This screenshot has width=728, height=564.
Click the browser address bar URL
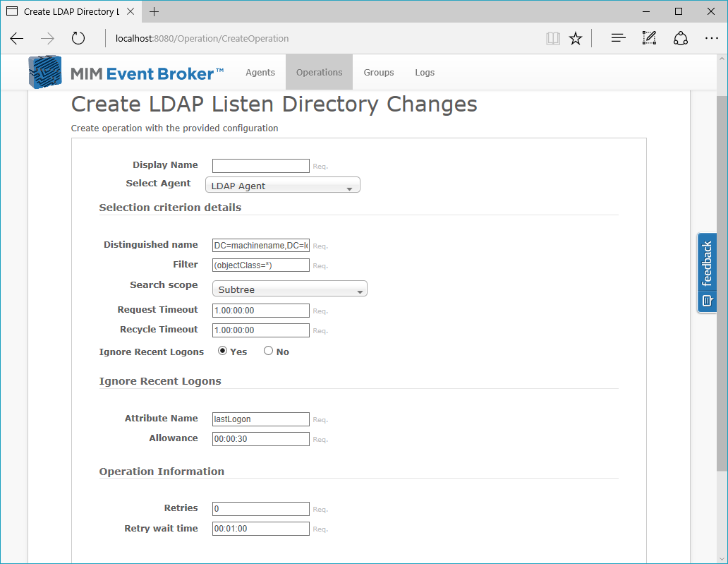202,39
